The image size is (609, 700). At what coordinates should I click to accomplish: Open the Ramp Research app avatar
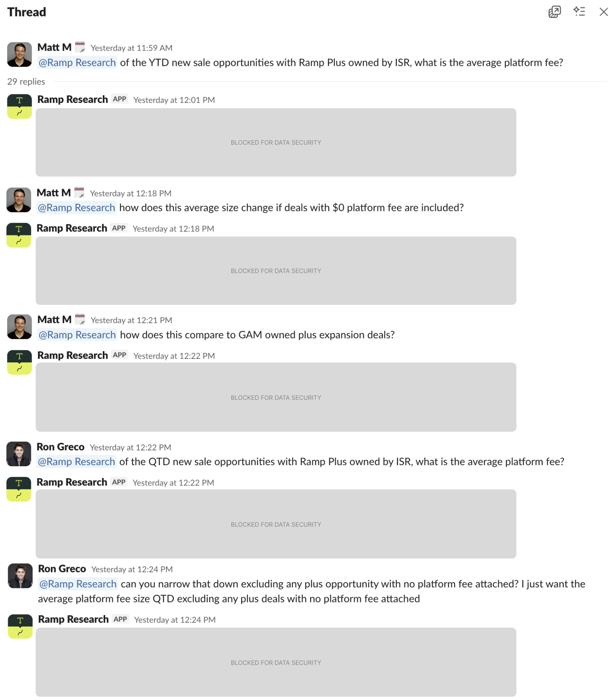pyautogui.click(x=19, y=106)
